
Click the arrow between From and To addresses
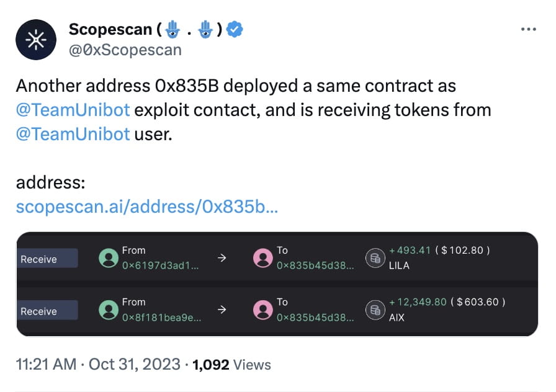(222, 257)
